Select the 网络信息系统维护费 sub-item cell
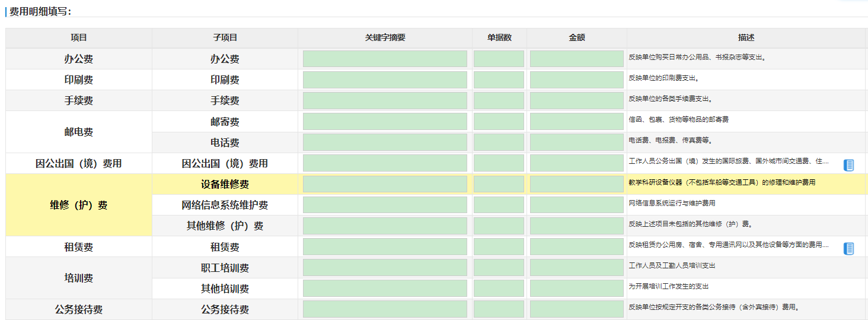This screenshot has width=868, height=320. (225, 205)
